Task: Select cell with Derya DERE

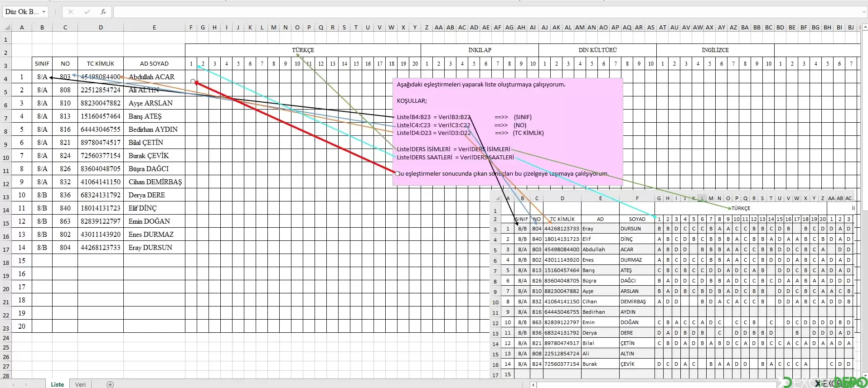Action: click(x=154, y=195)
